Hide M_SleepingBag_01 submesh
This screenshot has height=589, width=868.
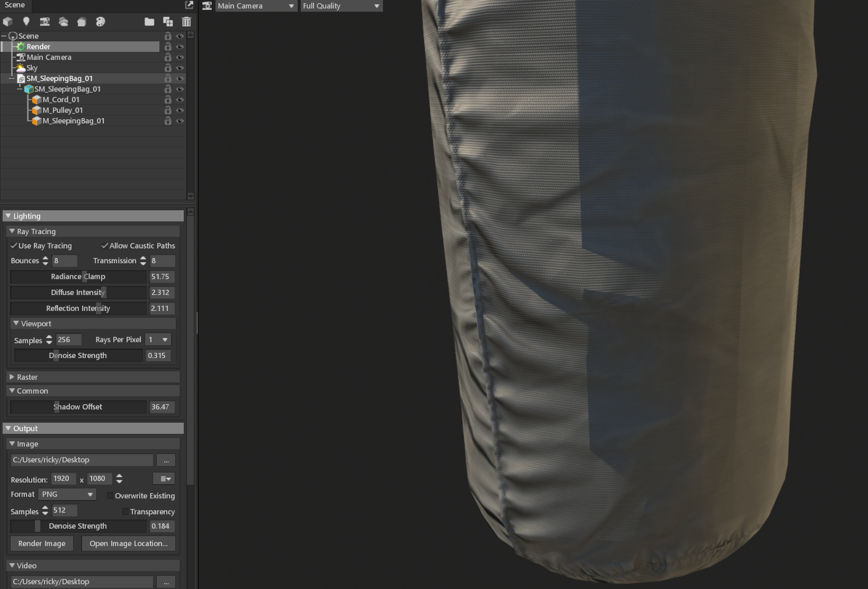point(180,121)
